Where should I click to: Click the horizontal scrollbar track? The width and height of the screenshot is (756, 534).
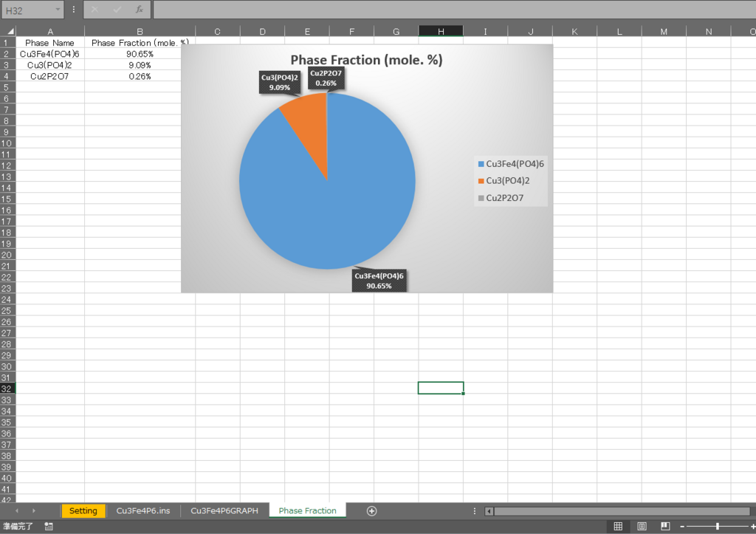tap(622, 511)
